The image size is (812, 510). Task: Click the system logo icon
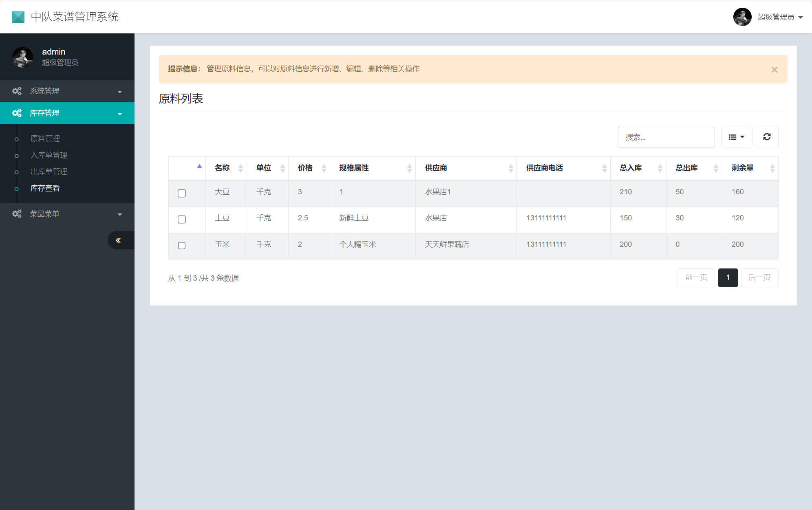point(18,17)
